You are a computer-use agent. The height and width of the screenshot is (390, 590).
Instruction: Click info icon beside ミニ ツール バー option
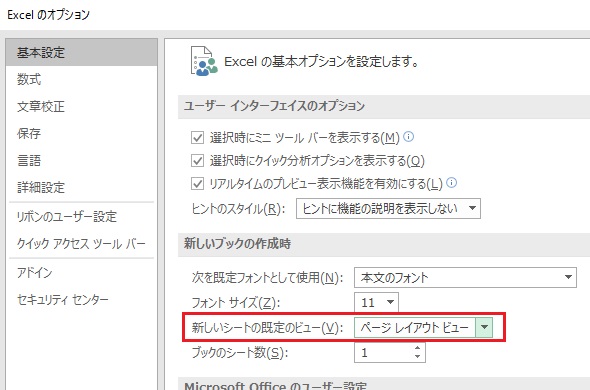click(409, 136)
